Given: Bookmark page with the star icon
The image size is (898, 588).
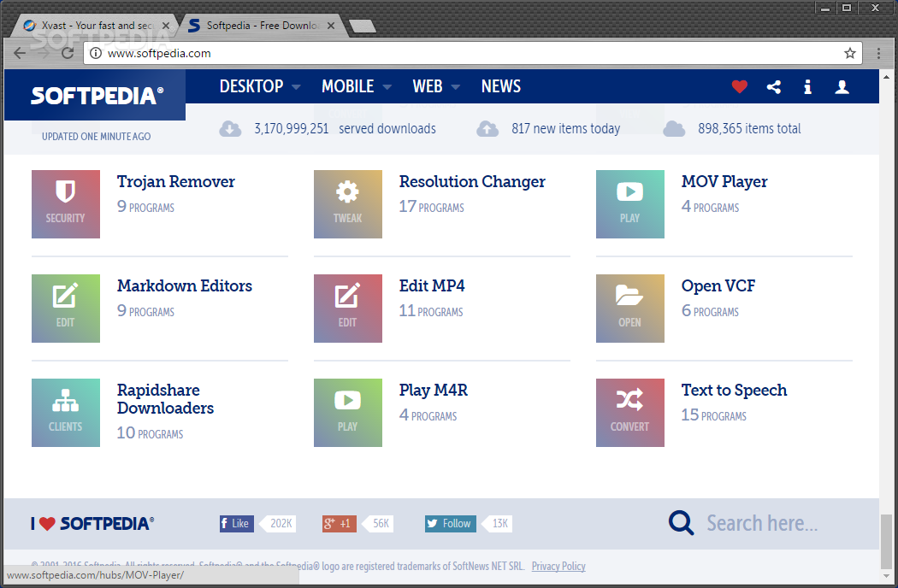Looking at the screenshot, I should click(x=850, y=53).
